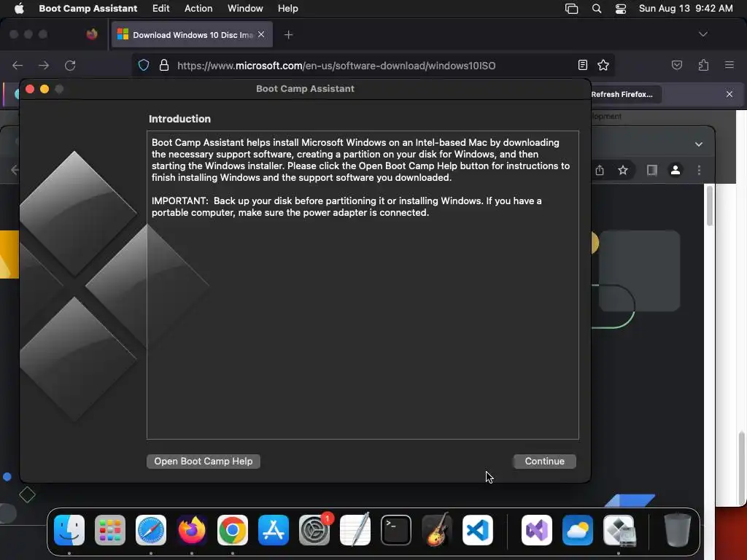Click the site security padlock icon

coord(164,65)
